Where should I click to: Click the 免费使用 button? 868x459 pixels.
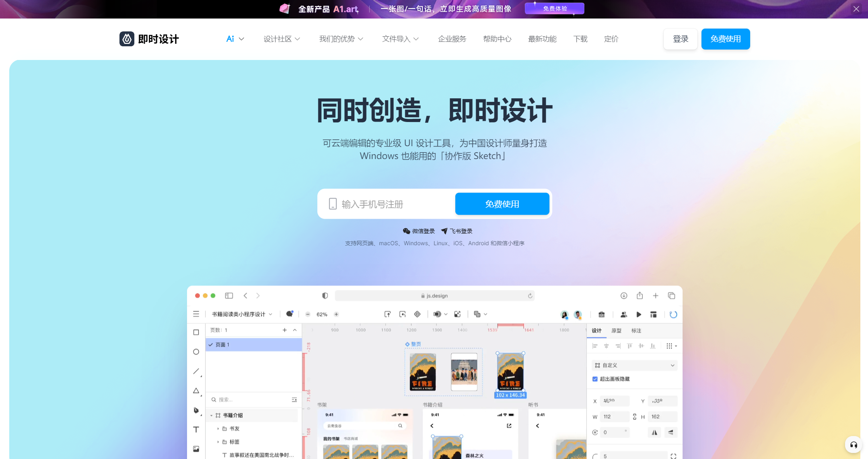pos(726,39)
